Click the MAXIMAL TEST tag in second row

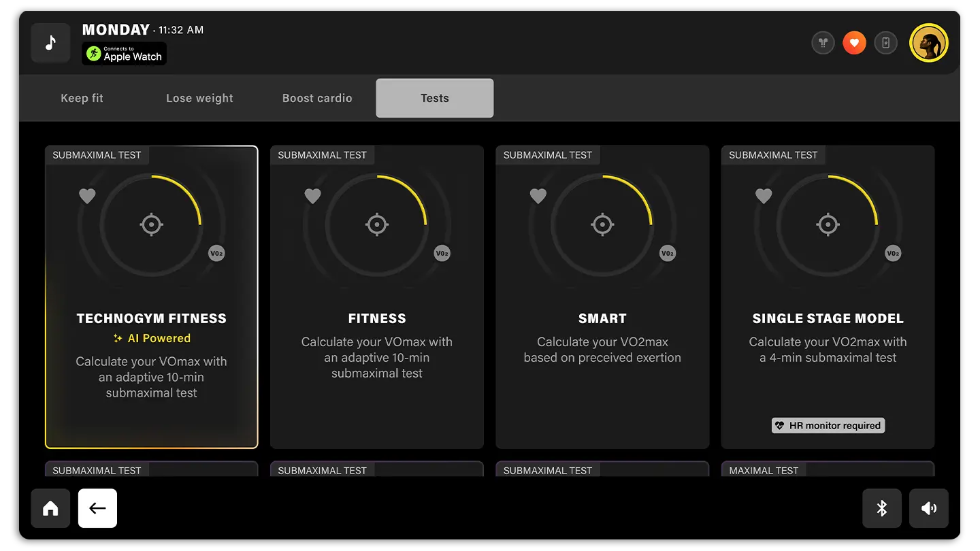click(x=764, y=470)
